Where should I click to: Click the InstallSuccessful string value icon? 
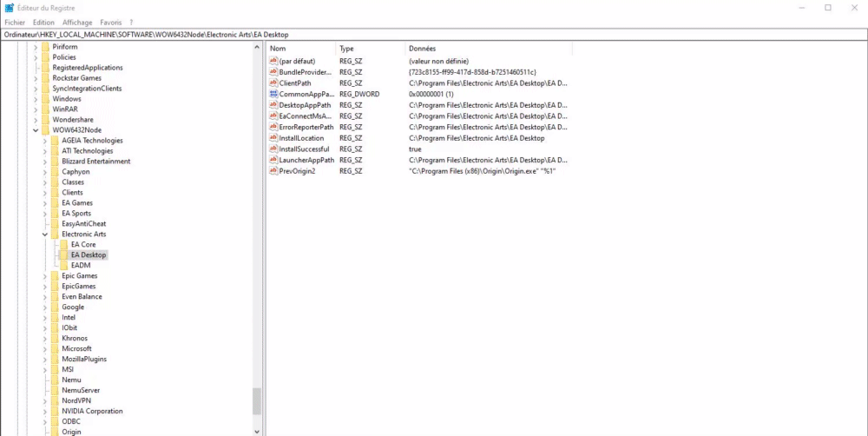click(273, 149)
